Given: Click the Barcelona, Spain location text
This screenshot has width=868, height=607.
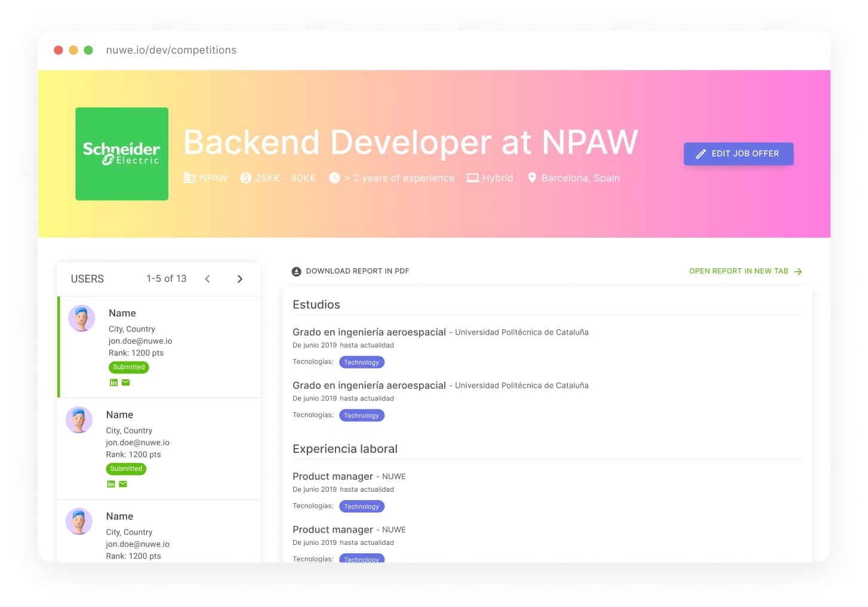Looking at the screenshot, I should click(x=580, y=178).
